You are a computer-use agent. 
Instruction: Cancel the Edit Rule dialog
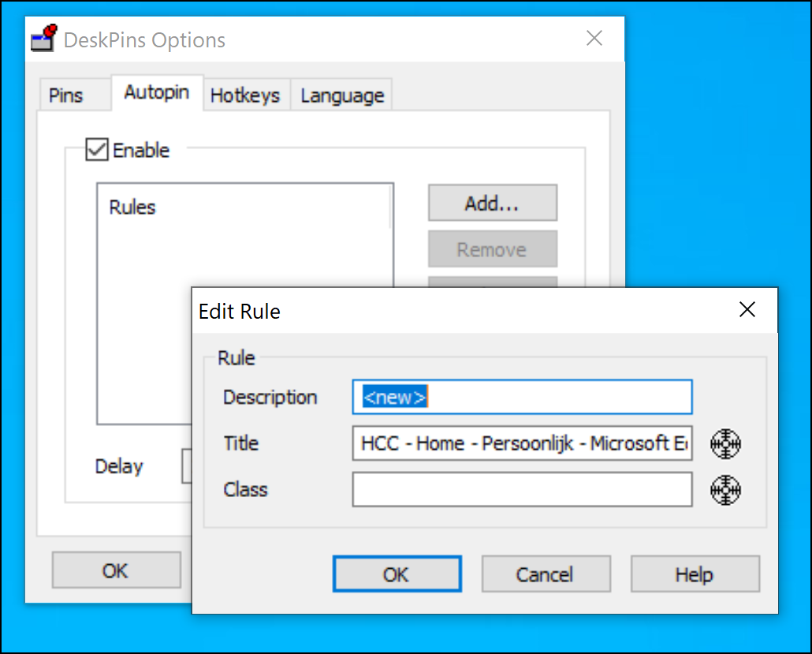[x=545, y=574]
